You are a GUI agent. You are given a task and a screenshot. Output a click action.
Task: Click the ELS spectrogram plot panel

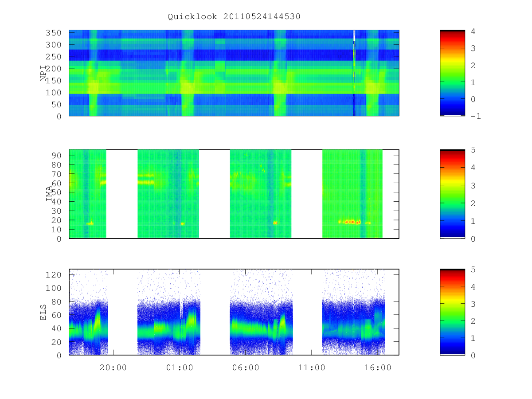(234, 312)
